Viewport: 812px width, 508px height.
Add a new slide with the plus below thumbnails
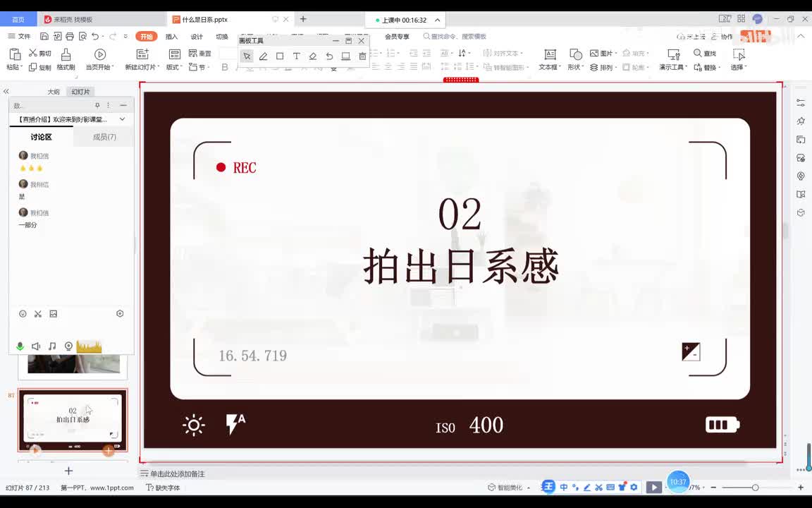point(68,471)
